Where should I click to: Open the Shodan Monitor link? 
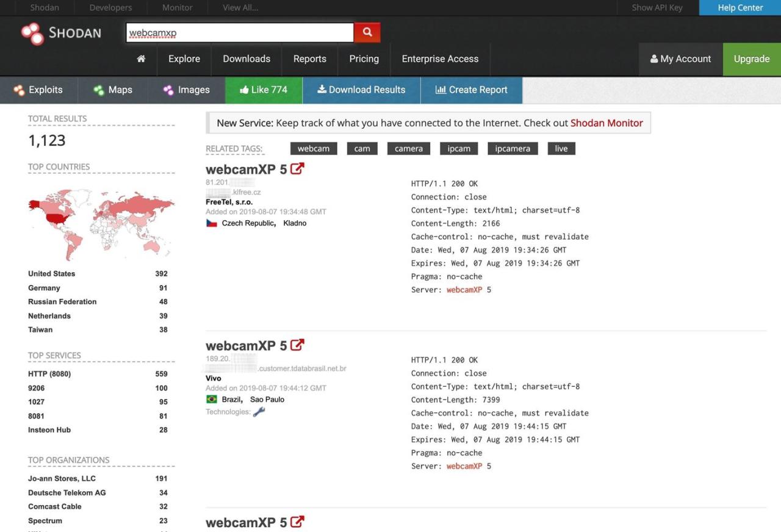[x=606, y=123]
